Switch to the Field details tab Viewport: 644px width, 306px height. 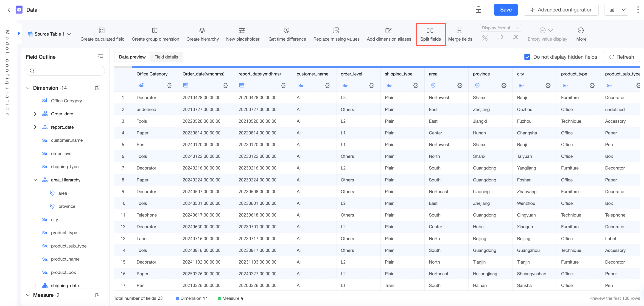click(x=166, y=57)
